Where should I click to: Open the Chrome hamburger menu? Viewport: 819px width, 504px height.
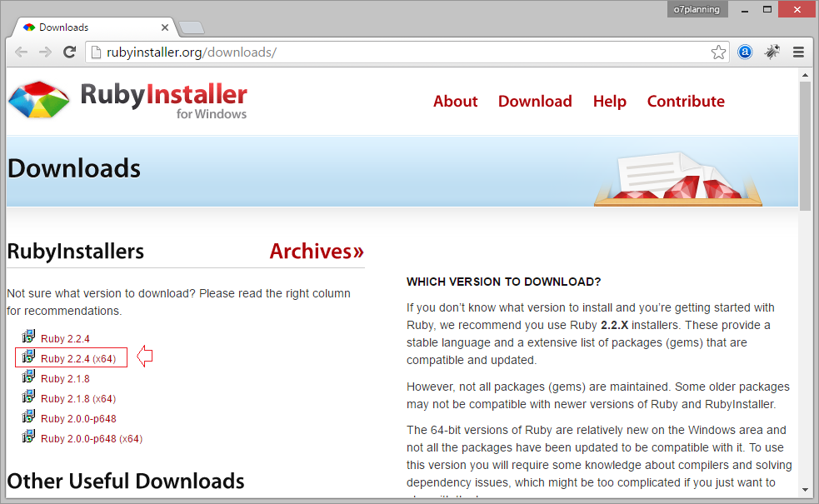tap(798, 52)
